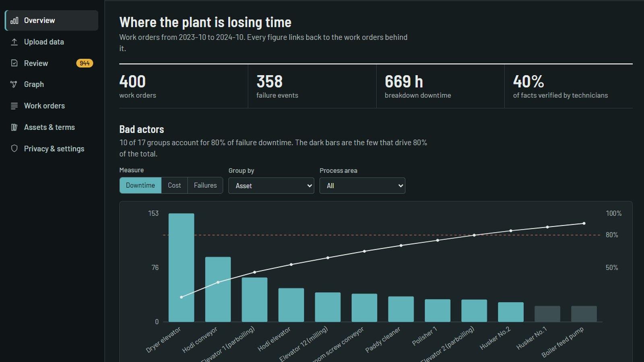Click the cumulative line point above Dryer elevator
This screenshot has height=362, width=644.
[182, 297]
